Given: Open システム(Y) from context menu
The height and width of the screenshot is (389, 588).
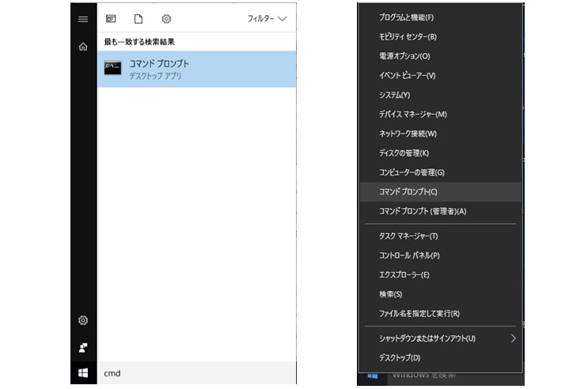Looking at the screenshot, I should tap(440, 95).
